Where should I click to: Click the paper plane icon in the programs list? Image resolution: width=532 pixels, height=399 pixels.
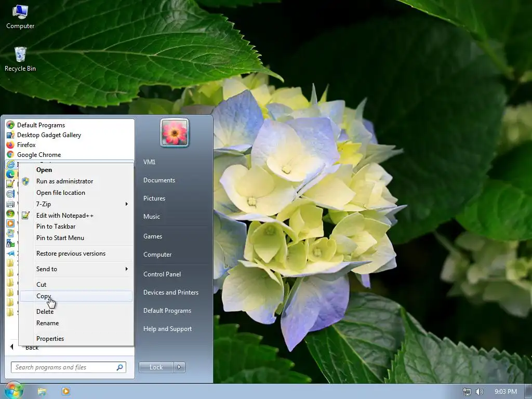10,253
